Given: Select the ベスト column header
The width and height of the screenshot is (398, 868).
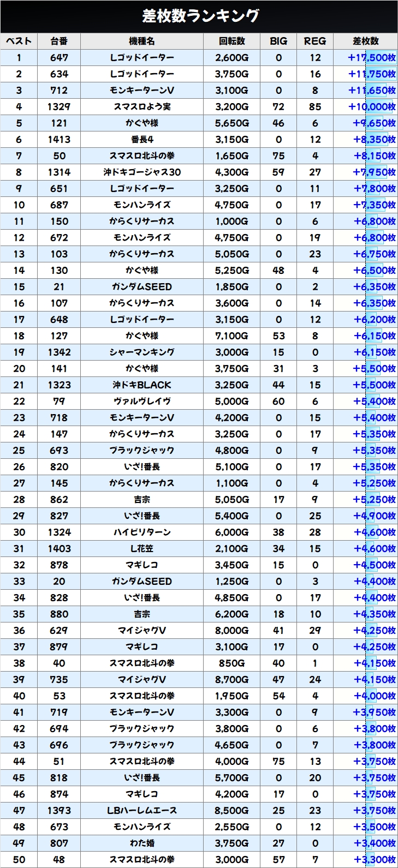Looking at the screenshot, I should pos(19,41).
